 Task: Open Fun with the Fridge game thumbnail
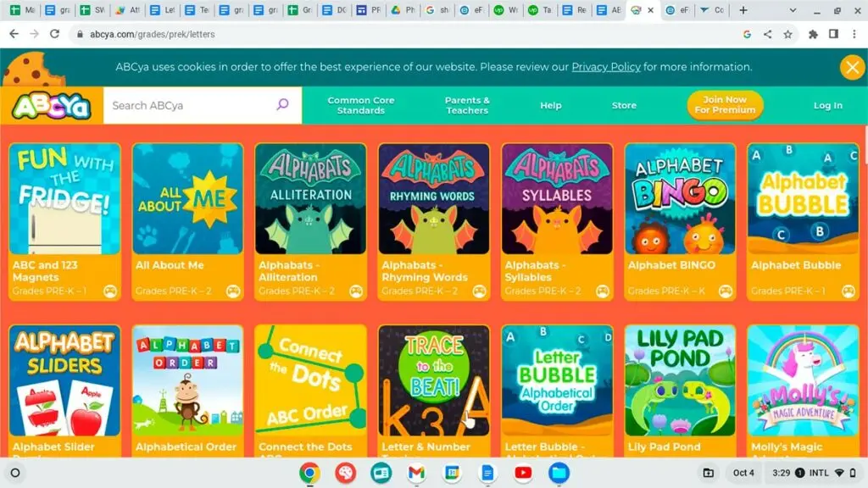click(x=64, y=199)
